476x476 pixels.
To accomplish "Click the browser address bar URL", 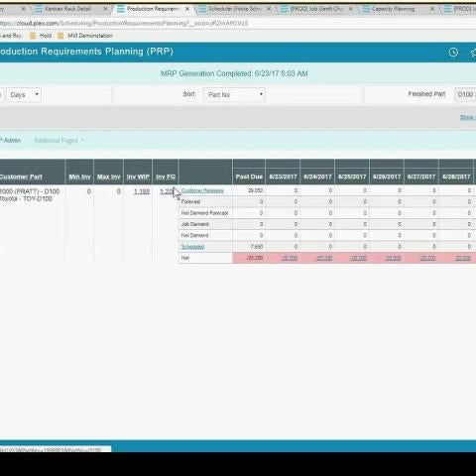I will click(124, 23).
